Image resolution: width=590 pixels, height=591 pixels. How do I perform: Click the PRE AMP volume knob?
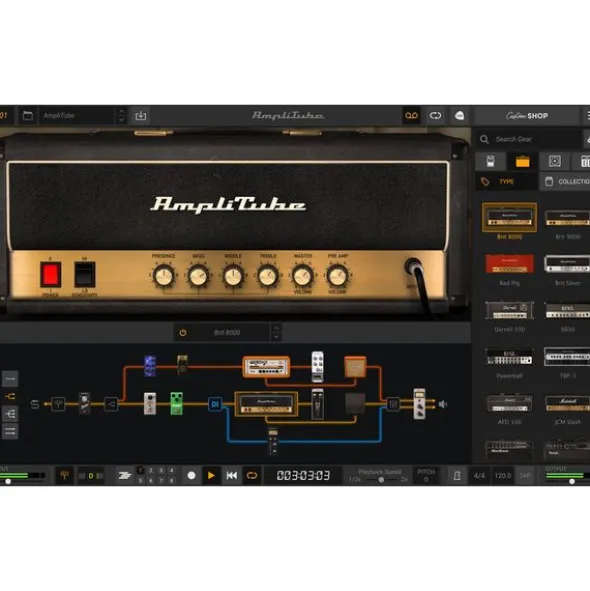click(337, 276)
